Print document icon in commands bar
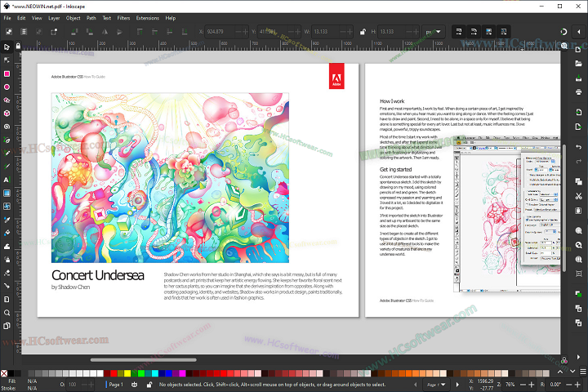 tap(578, 92)
